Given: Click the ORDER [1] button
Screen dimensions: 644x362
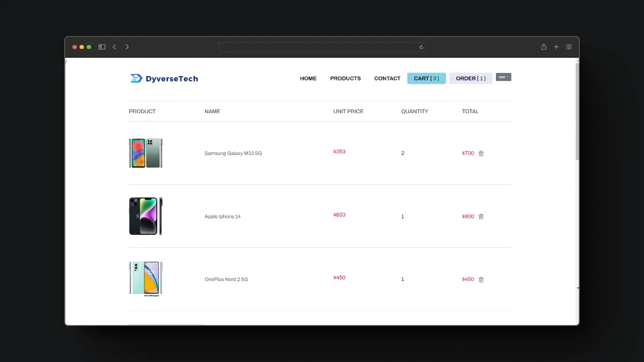Looking at the screenshot, I should point(471,78).
